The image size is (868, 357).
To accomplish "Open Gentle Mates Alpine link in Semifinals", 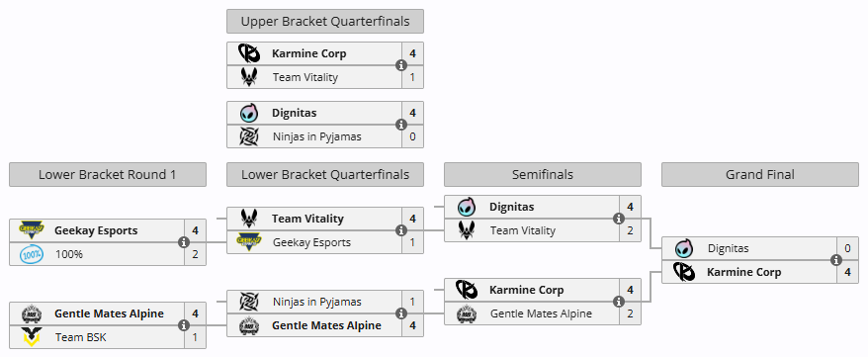I will coord(541,313).
